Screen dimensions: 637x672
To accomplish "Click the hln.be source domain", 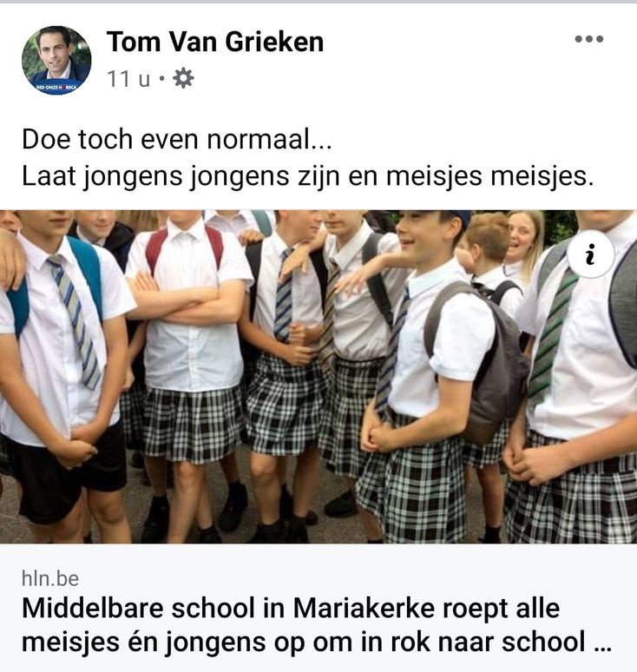I will (x=50, y=578).
